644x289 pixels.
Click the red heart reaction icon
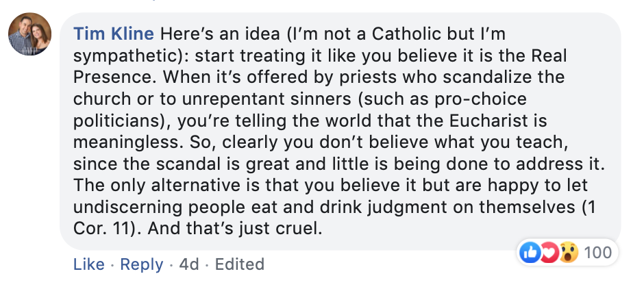tap(548, 253)
